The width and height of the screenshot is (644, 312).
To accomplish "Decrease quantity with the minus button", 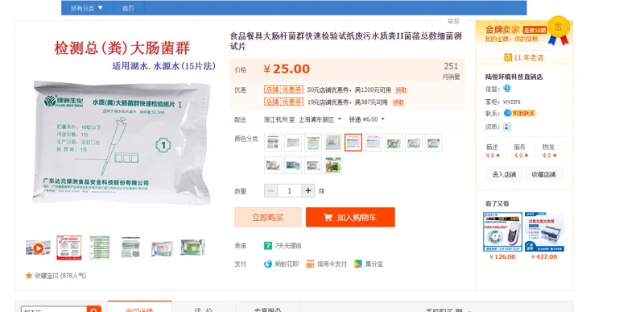I will click(x=270, y=191).
